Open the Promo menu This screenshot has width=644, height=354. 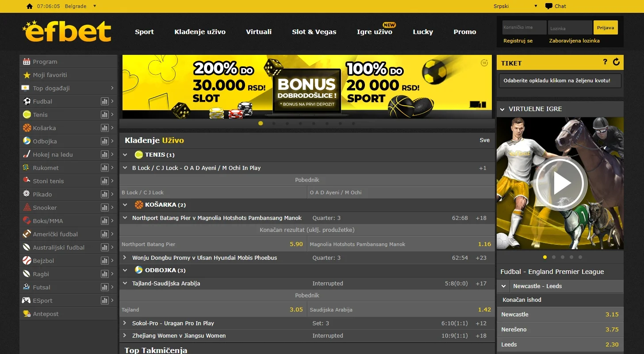tap(465, 32)
